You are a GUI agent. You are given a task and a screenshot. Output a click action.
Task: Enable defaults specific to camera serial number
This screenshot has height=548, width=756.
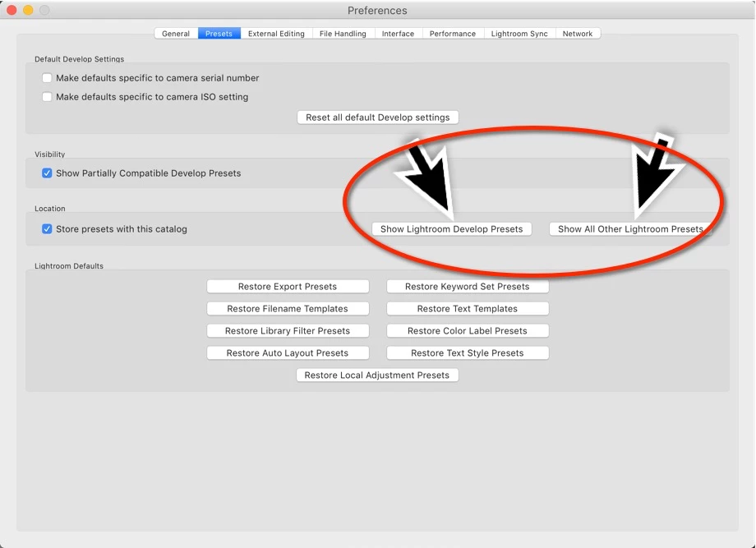(47, 77)
